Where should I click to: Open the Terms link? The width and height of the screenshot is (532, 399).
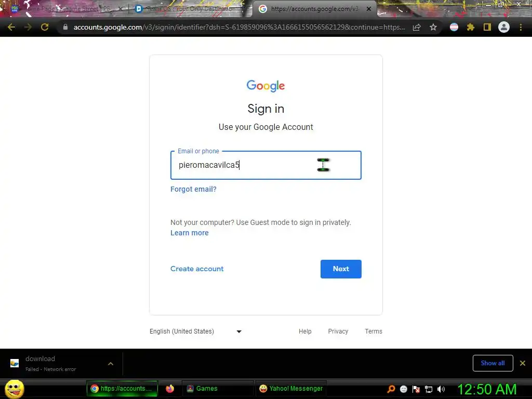(374, 331)
